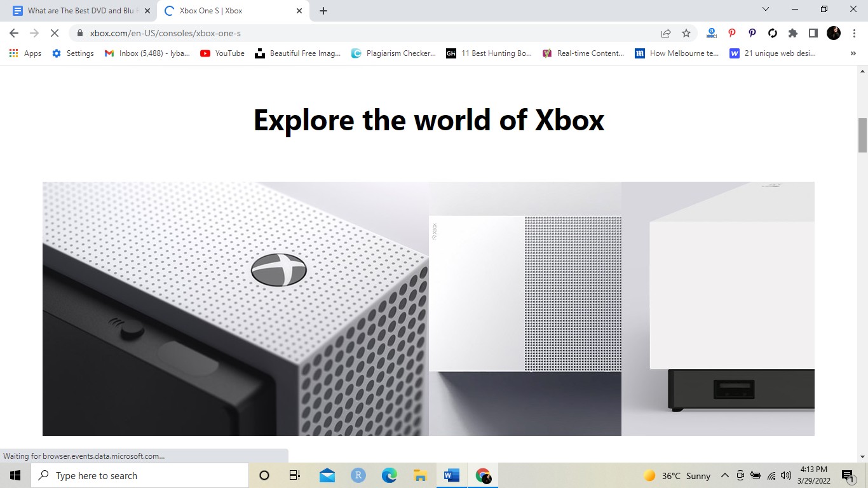Image resolution: width=868 pixels, height=488 pixels.
Task: Select the Xbox One S tab
Action: (x=233, y=11)
